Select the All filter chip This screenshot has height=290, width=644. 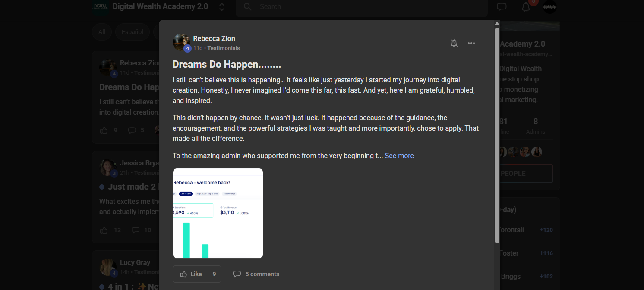coord(102,32)
